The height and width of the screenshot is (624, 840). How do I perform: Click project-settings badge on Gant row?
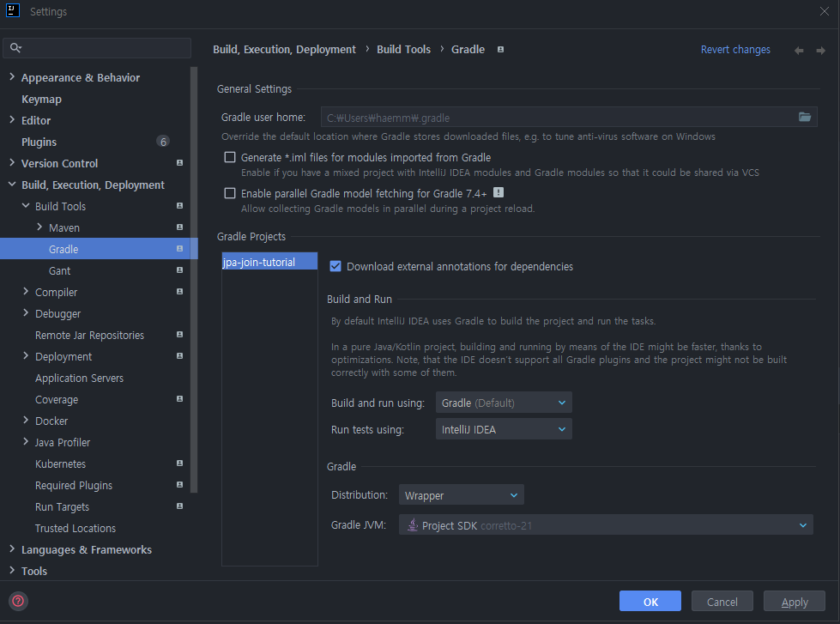[179, 270]
